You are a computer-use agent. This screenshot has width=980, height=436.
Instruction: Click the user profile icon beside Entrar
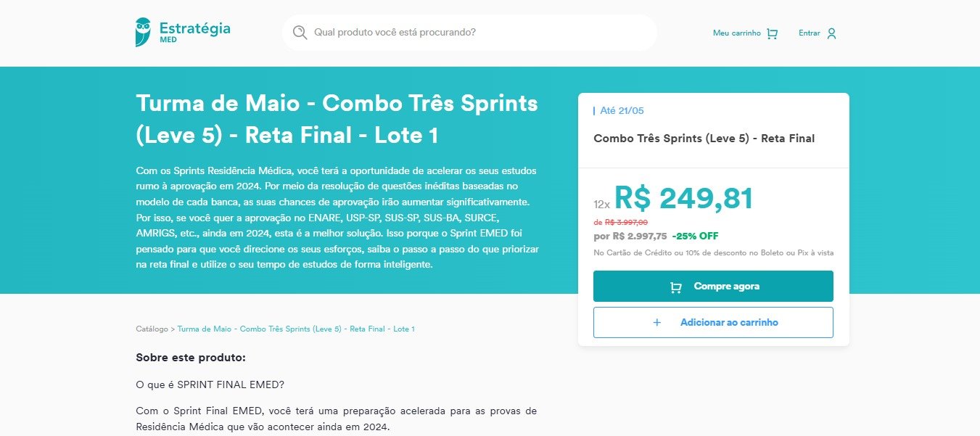831,33
